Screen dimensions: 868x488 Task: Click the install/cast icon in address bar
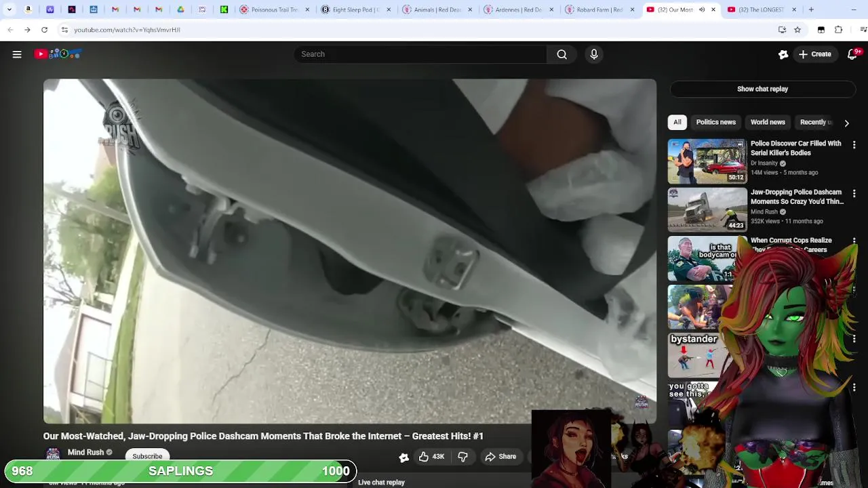point(782,30)
